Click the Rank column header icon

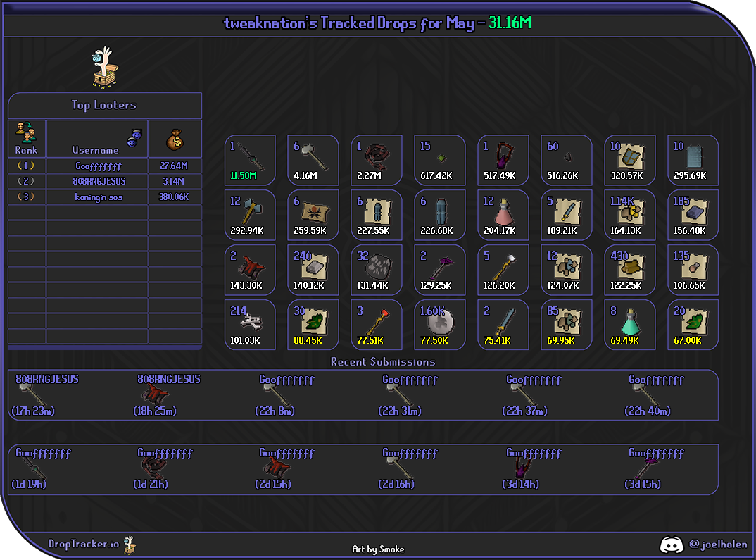pos(26,132)
